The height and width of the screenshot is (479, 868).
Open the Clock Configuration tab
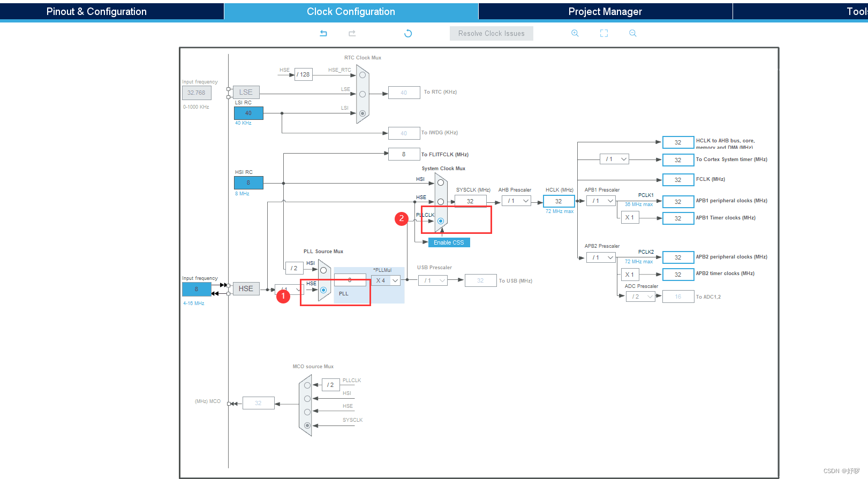[351, 11]
